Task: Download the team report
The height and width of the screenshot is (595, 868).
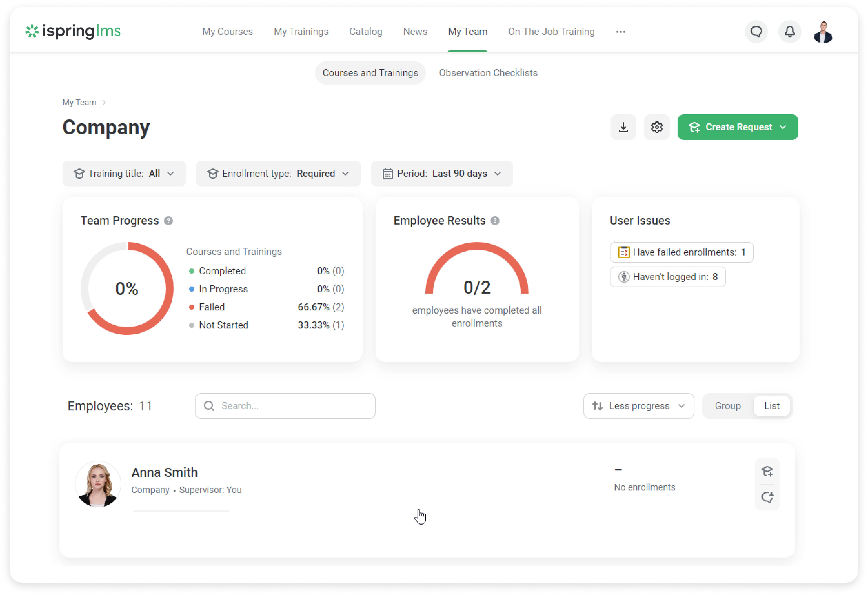Action: coord(623,127)
